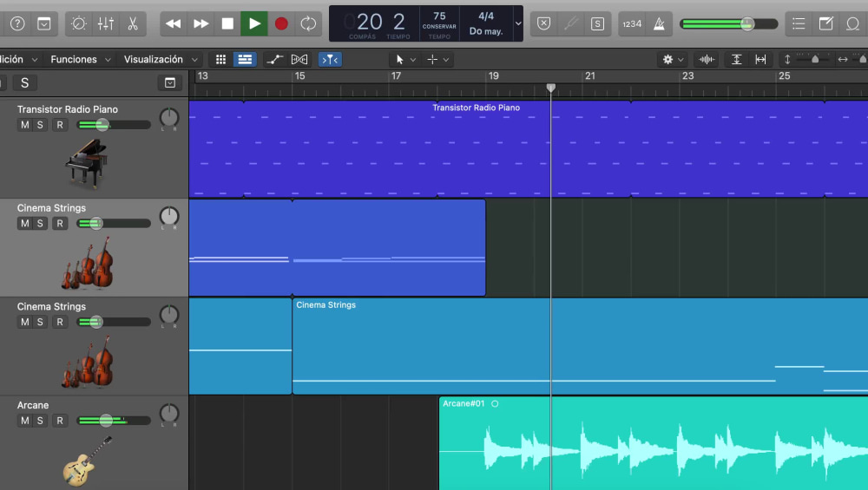Click the Fast Forward button
The image size is (868, 490).
tap(201, 23)
